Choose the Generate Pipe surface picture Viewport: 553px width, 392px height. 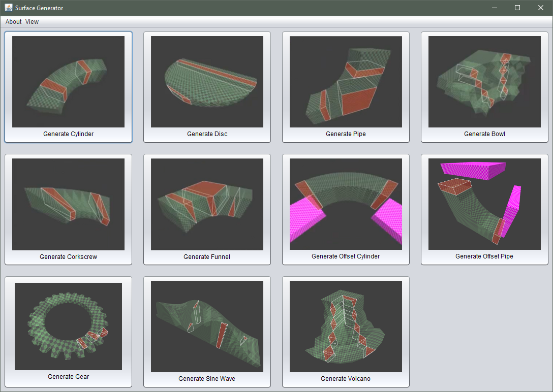tap(346, 81)
